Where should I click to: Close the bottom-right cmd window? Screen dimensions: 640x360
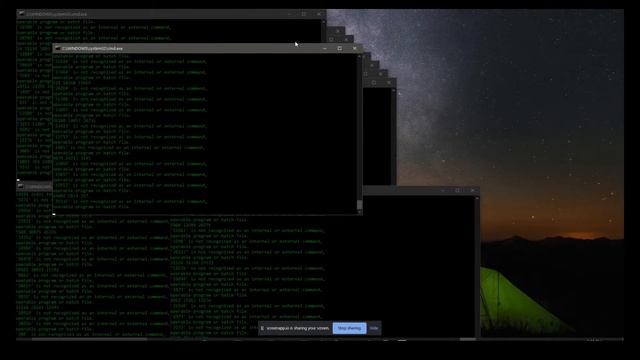[473, 191]
